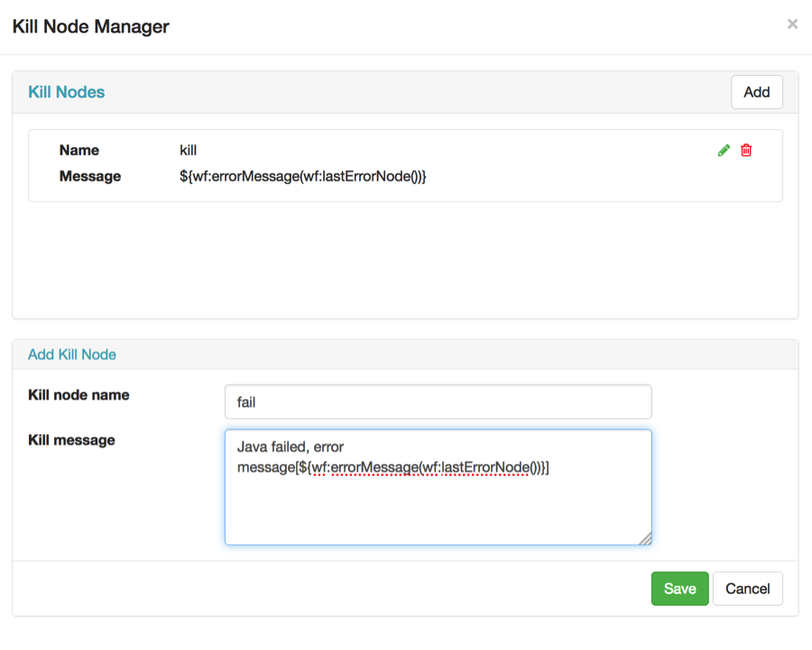The width and height of the screenshot is (812, 650).
Task: Click the underlined wf:errorMessage text in the textarea
Action: coord(352,468)
